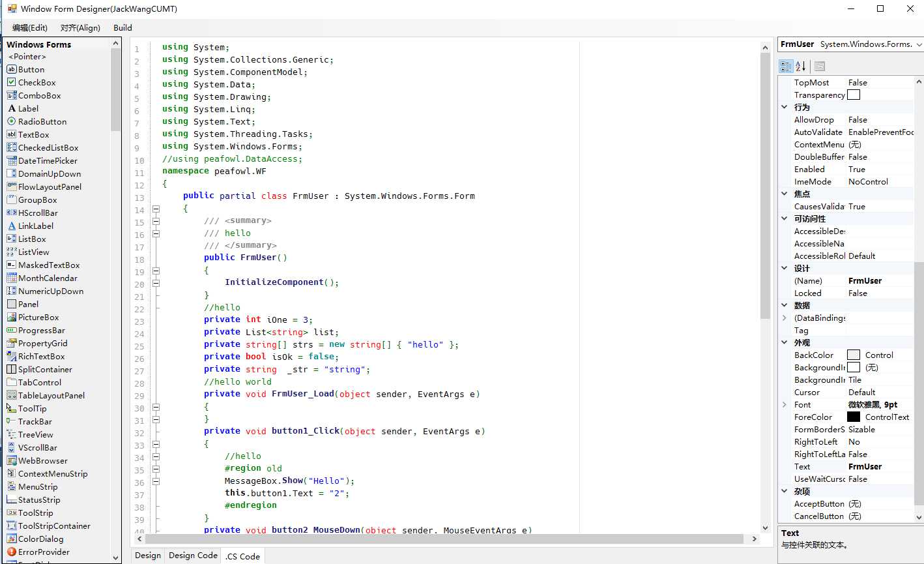Expand the Font property node
This screenshot has width=924, height=564.
(785, 404)
